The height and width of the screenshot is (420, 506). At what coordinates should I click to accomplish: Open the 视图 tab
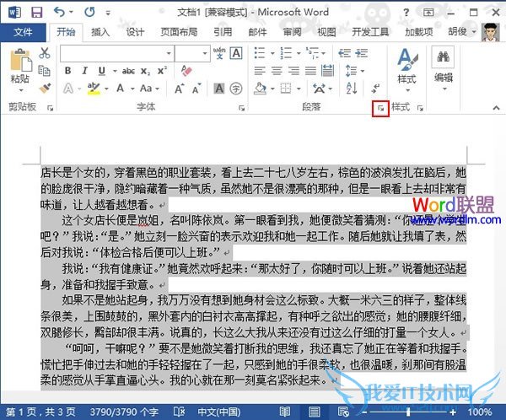coord(326,32)
